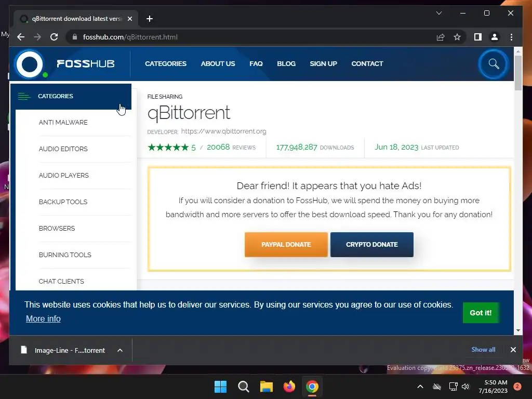Launch Firefox from the taskbar
532x399 pixels.
pyautogui.click(x=289, y=387)
